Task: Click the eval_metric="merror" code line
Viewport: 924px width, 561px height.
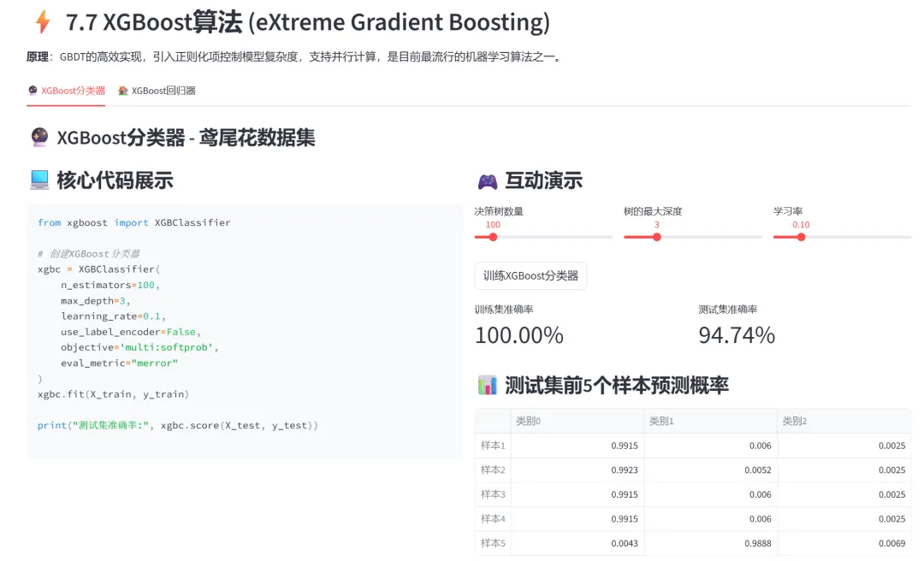Action: 119,363
